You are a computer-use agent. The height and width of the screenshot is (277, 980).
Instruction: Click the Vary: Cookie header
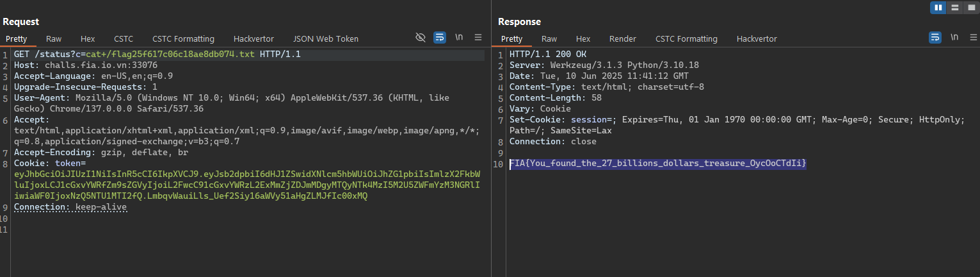[540, 109]
